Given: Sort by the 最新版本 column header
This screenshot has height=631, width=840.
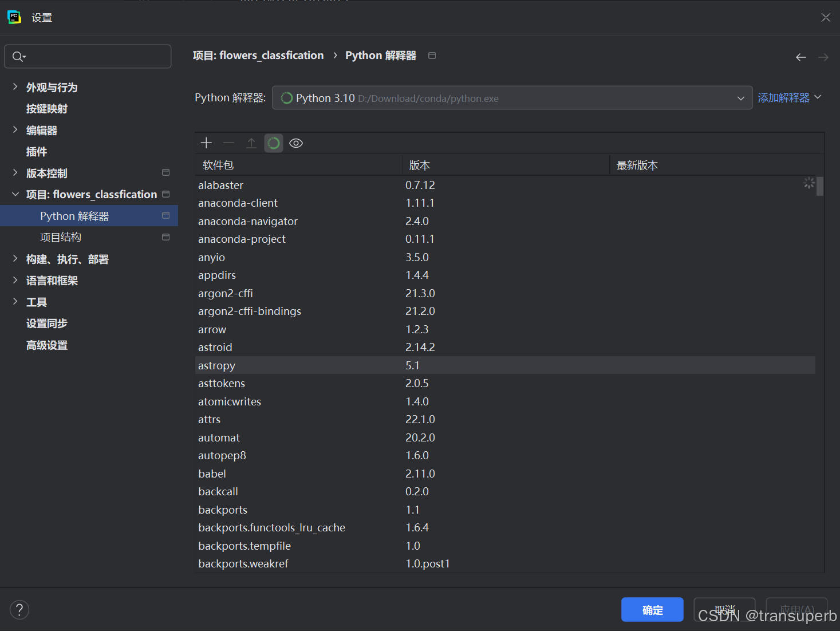Looking at the screenshot, I should point(717,165).
